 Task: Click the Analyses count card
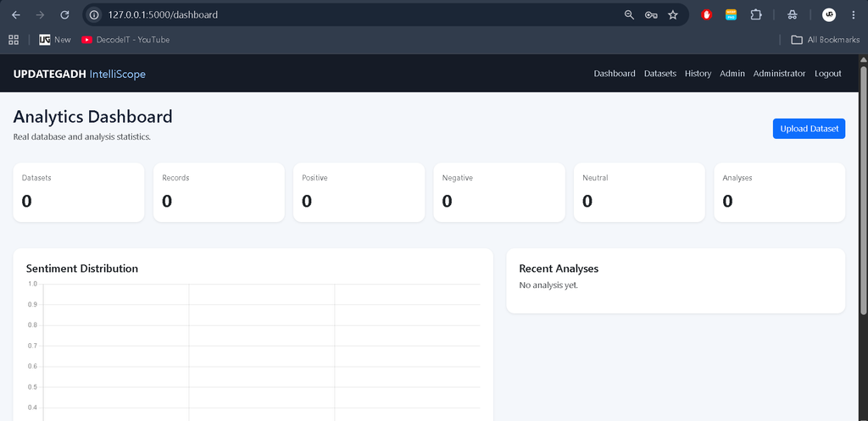(x=780, y=192)
